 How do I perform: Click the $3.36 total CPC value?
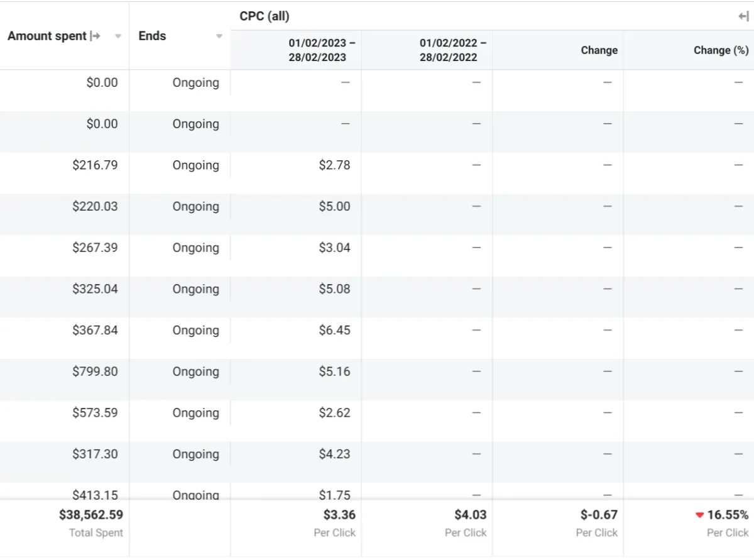coord(339,515)
